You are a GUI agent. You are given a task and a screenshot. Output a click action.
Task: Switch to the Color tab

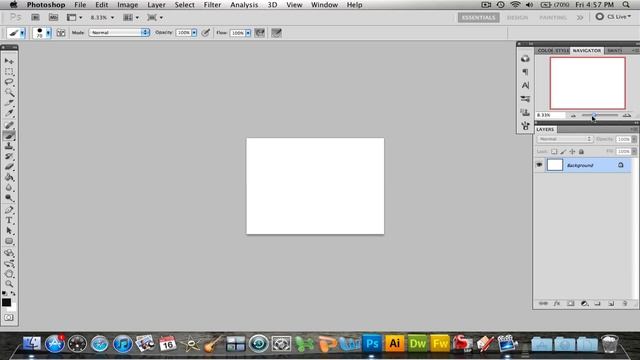(545, 51)
